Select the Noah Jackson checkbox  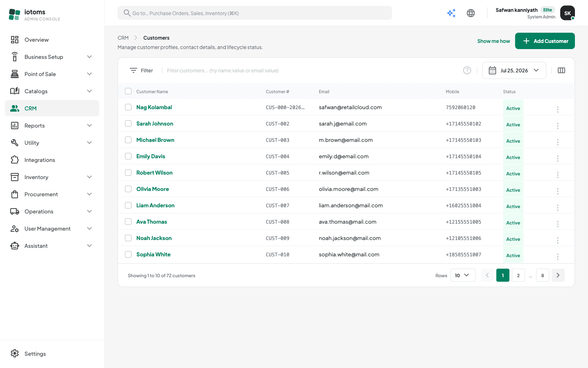(x=128, y=238)
